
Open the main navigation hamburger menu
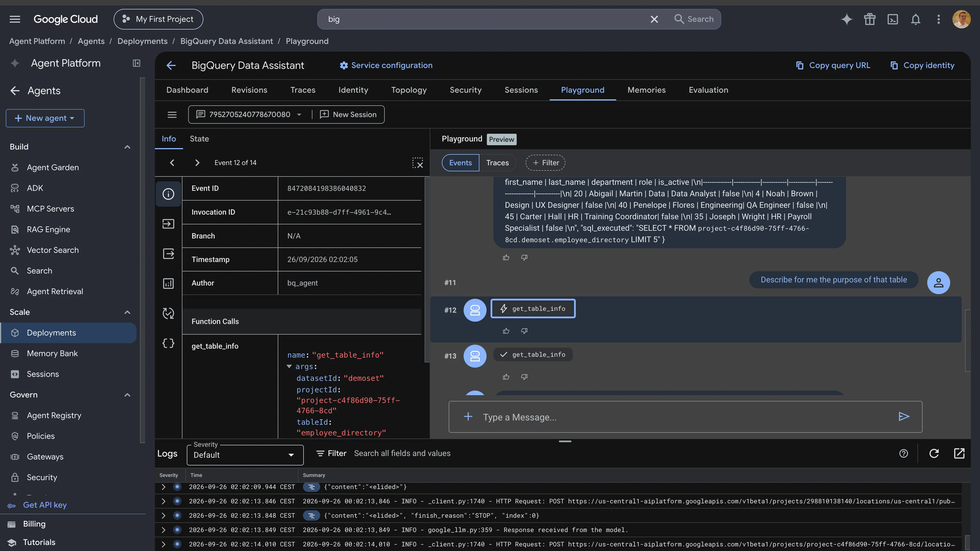coord(15,19)
